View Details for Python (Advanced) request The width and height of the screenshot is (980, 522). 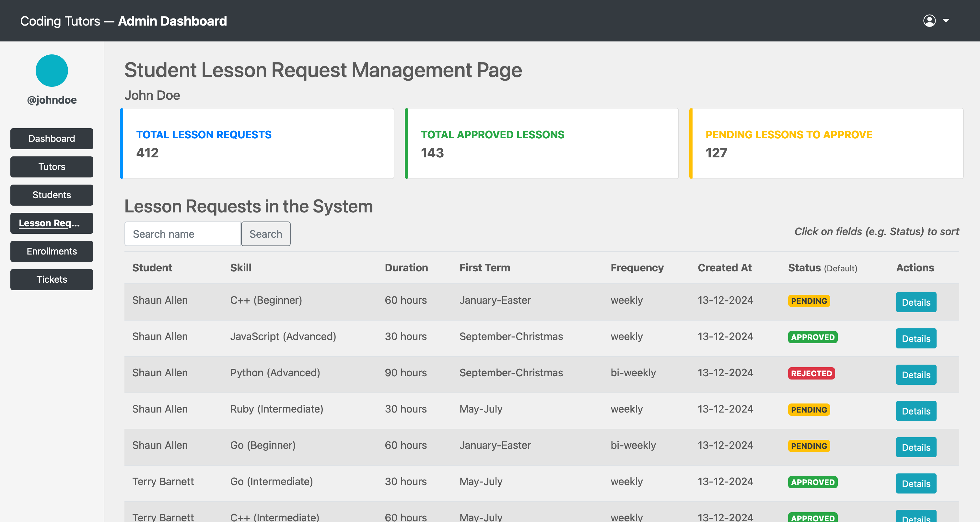[916, 375]
